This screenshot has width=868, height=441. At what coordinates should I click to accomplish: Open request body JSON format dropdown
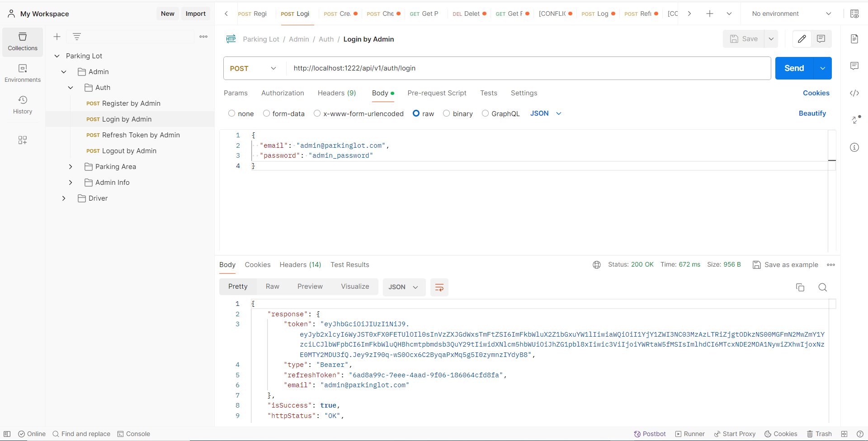pos(546,113)
